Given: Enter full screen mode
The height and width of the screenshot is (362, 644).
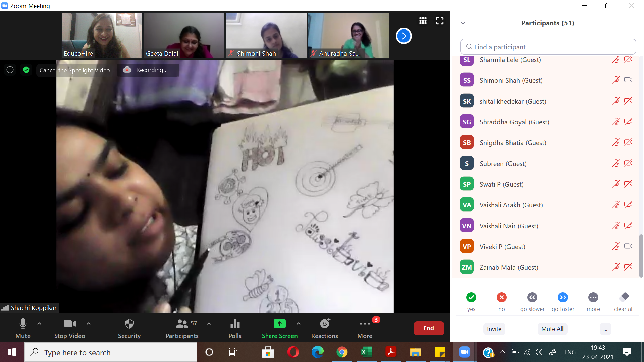Looking at the screenshot, I should tap(440, 21).
